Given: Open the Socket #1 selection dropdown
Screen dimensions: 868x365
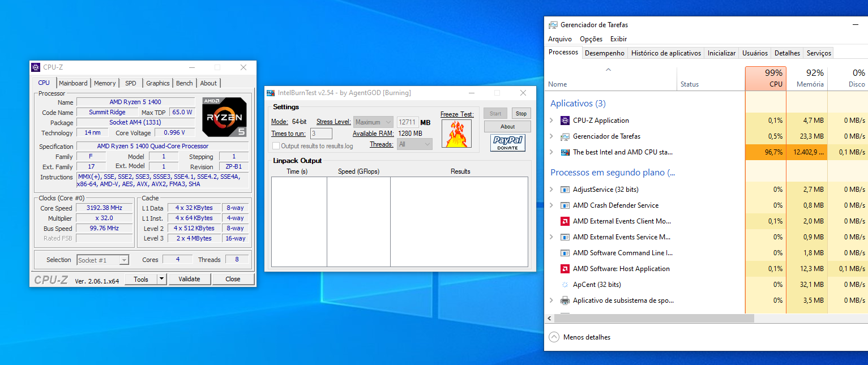Looking at the screenshot, I should point(102,260).
